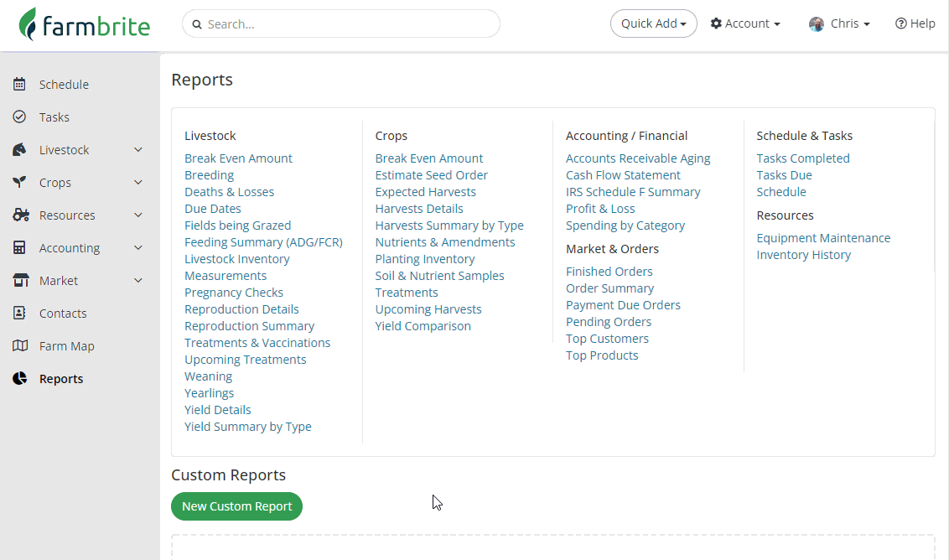This screenshot has width=949, height=560.
Task: Create a New Custom Report
Action: pyautogui.click(x=236, y=506)
